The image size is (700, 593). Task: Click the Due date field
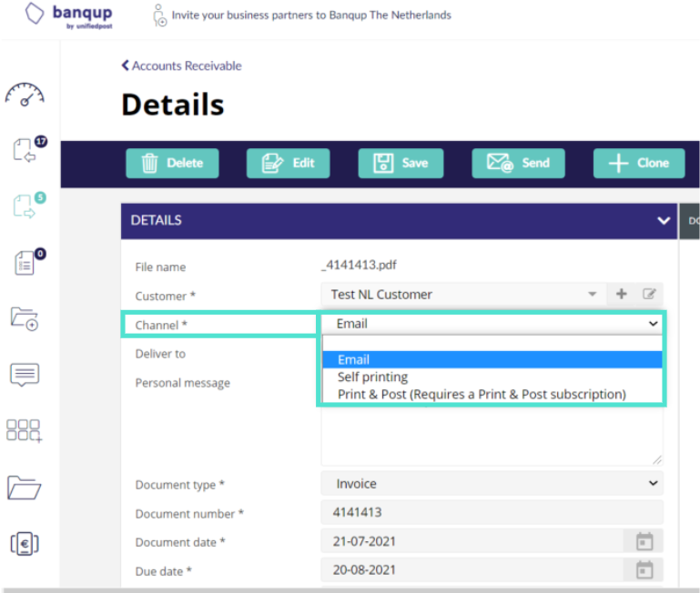472,569
